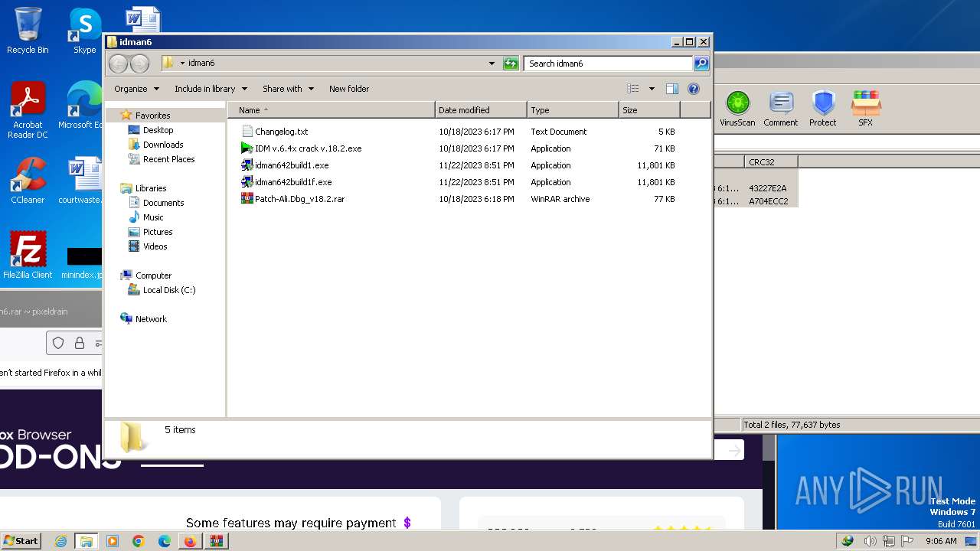The image size is (980, 551).
Task: Switch to Firefox in the taskbar
Action: (190, 541)
